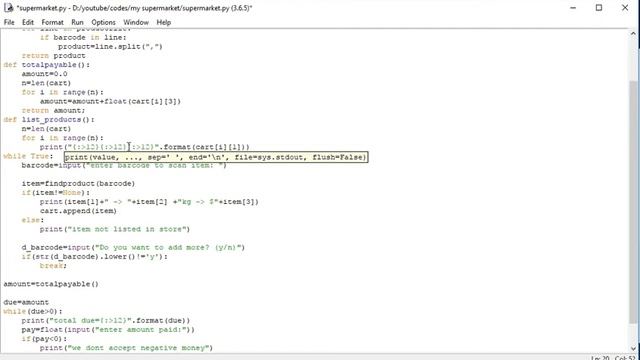Click the line 'due=amount'

click(x=26, y=302)
